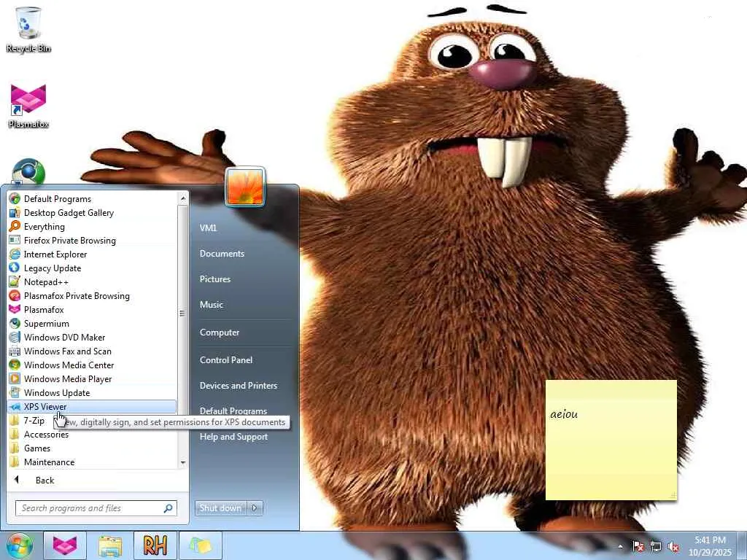Click the Windows Media Player icon
Screen dimensions: 747x560
point(15,378)
